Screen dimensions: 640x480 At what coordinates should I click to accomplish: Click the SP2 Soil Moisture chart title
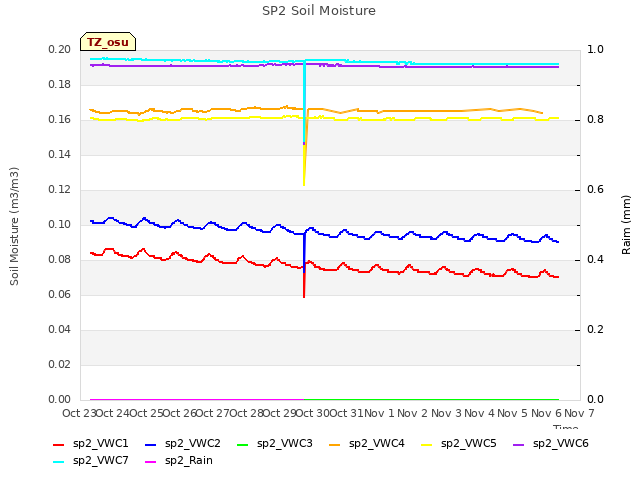tap(319, 11)
